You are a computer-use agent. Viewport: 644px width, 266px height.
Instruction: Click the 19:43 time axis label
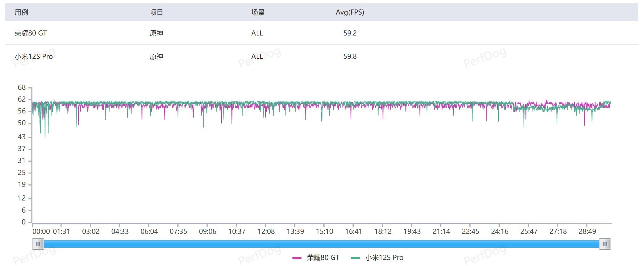coord(412,232)
